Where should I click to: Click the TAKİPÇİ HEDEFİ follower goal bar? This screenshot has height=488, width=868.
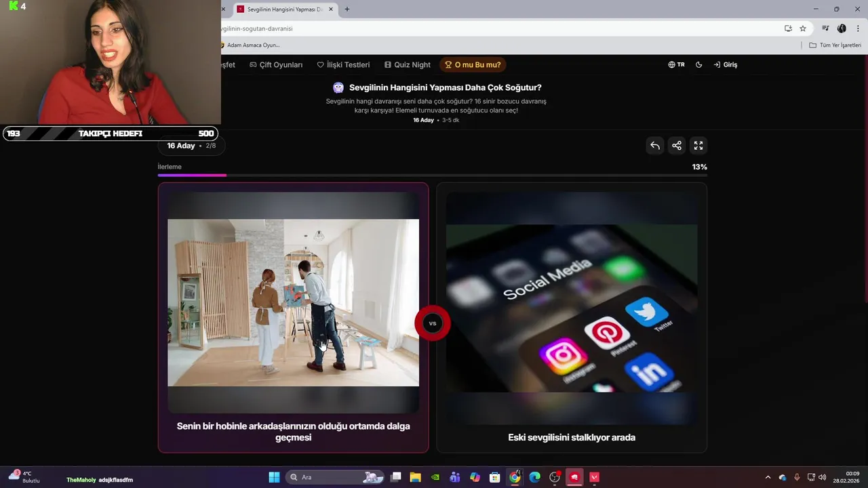click(x=110, y=134)
